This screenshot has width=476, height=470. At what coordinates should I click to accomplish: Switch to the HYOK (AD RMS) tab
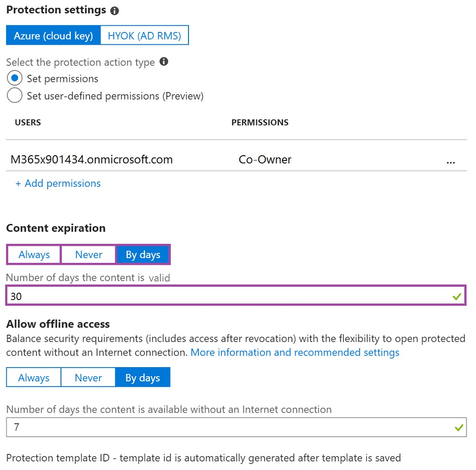(x=144, y=35)
